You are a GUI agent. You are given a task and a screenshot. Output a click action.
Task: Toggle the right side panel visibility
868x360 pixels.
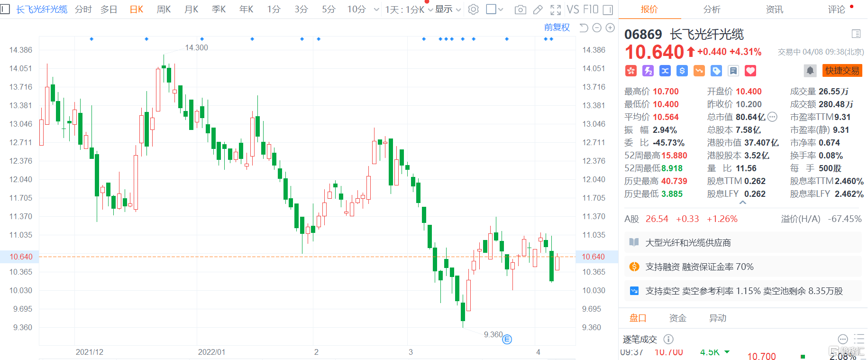click(x=608, y=9)
